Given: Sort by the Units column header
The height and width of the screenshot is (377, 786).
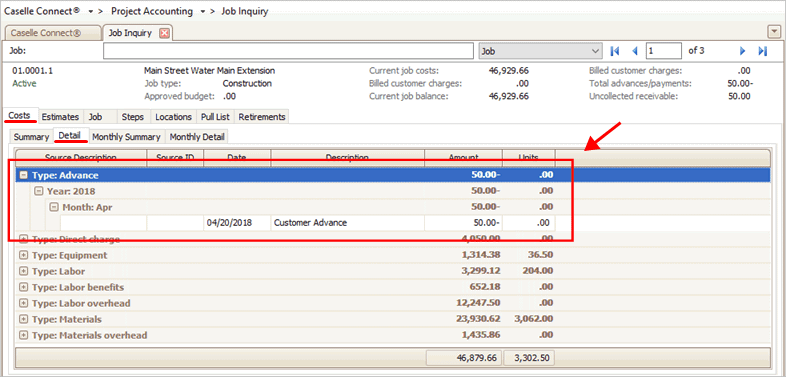Looking at the screenshot, I should pyautogui.click(x=528, y=157).
